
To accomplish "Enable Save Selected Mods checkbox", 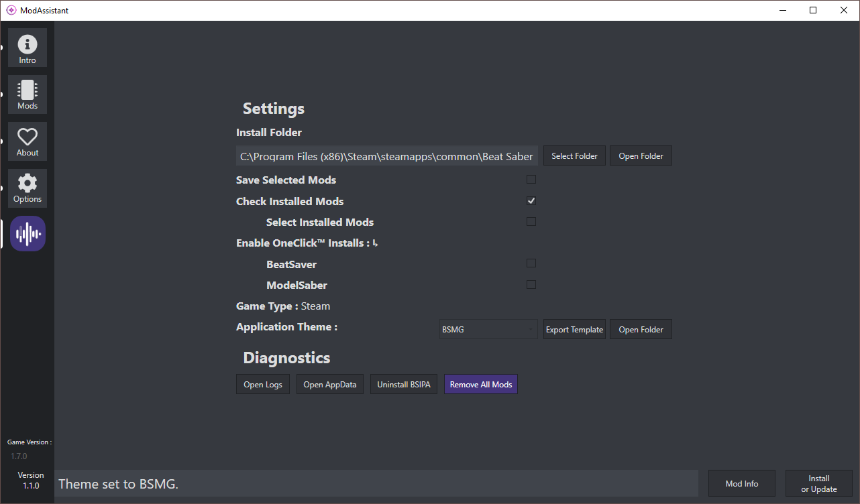I will click(531, 180).
